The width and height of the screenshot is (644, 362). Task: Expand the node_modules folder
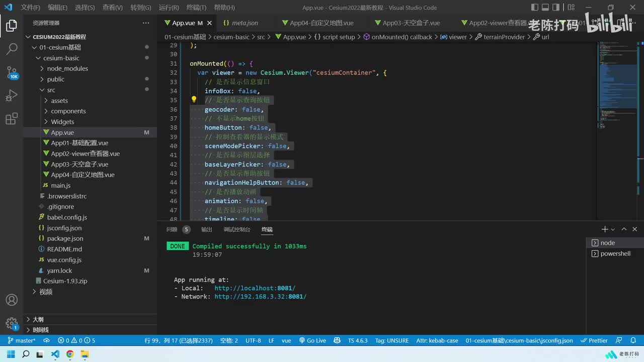67,68
